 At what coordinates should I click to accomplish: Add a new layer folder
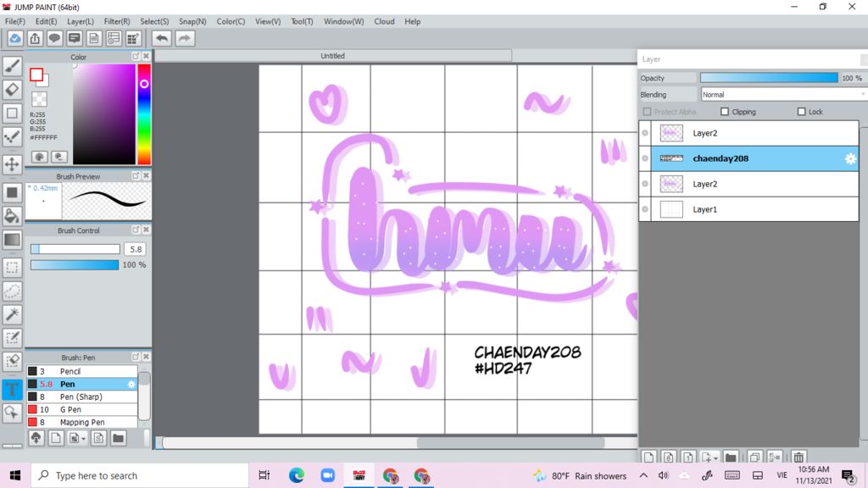click(731, 457)
